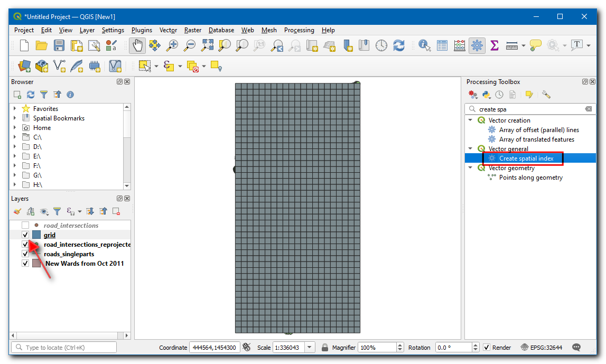The width and height of the screenshot is (606, 364).
Task: Enable the road_intersections layer checkbox
Action: (x=25, y=226)
